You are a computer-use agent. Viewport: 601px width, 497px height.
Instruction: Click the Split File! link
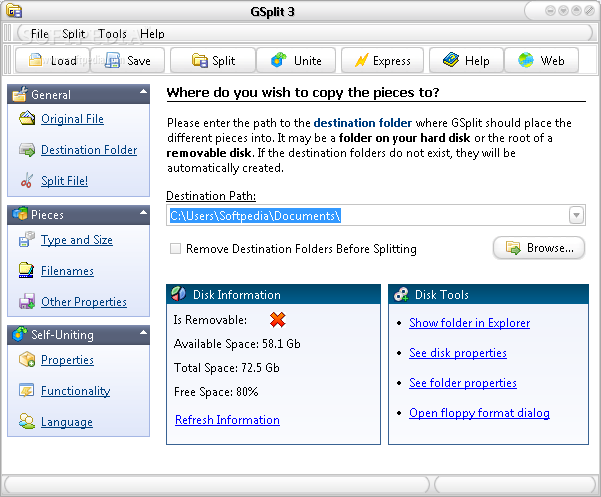pos(64,180)
